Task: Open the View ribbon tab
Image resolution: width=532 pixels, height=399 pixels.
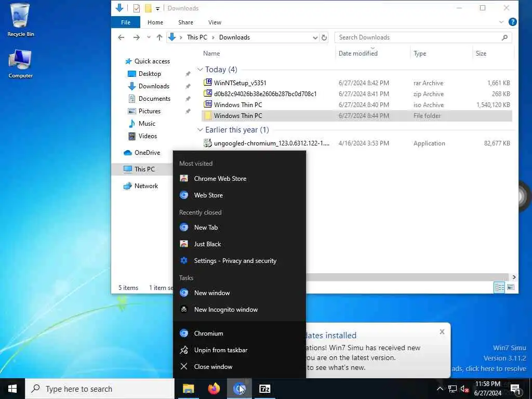Action: (215, 22)
